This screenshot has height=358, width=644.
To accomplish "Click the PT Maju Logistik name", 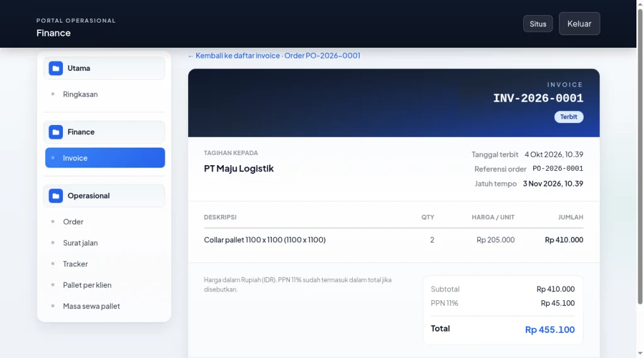I will (238, 168).
